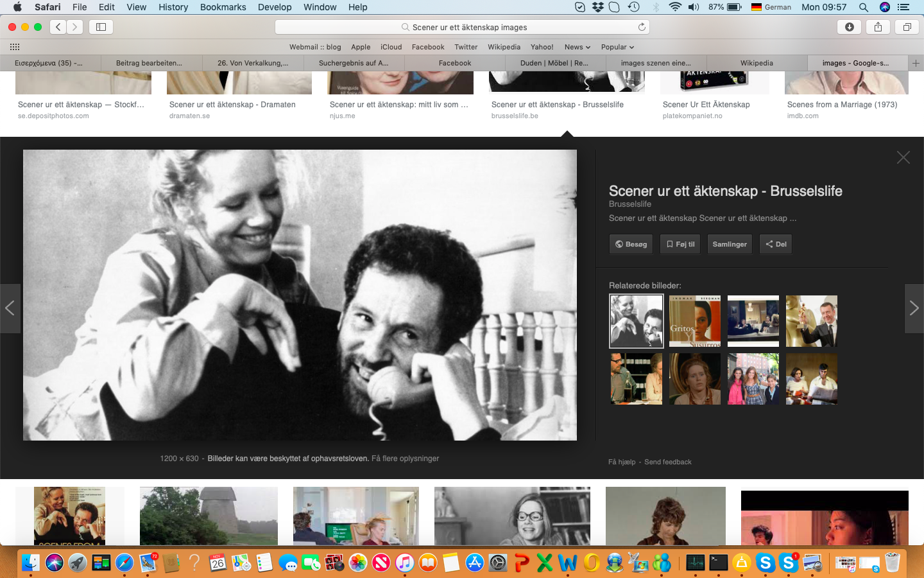Open the large black-and-white preview photo
This screenshot has height=578, width=924.
pyautogui.click(x=300, y=295)
